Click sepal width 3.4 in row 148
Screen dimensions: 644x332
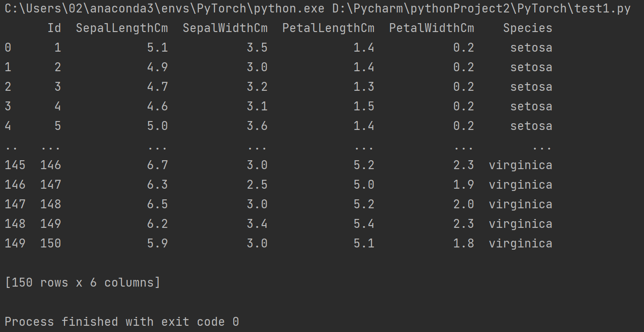coord(257,224)
